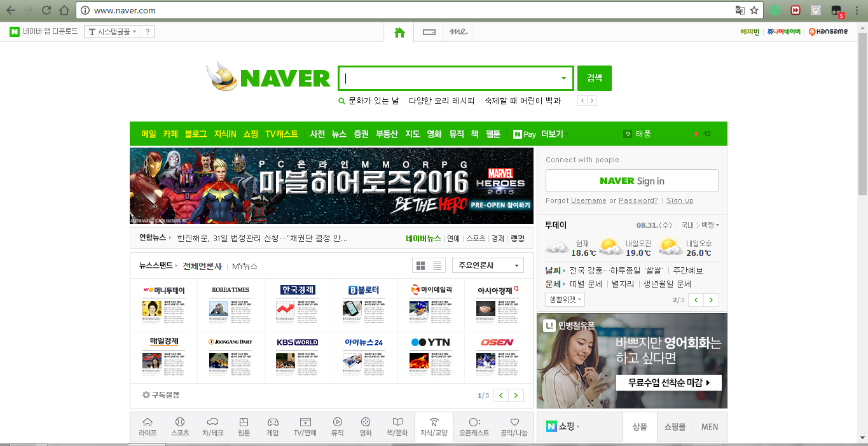Open 증권 from the green navigation menu
The height and width of the screenshot is (446, 868).
coord(361,134)
